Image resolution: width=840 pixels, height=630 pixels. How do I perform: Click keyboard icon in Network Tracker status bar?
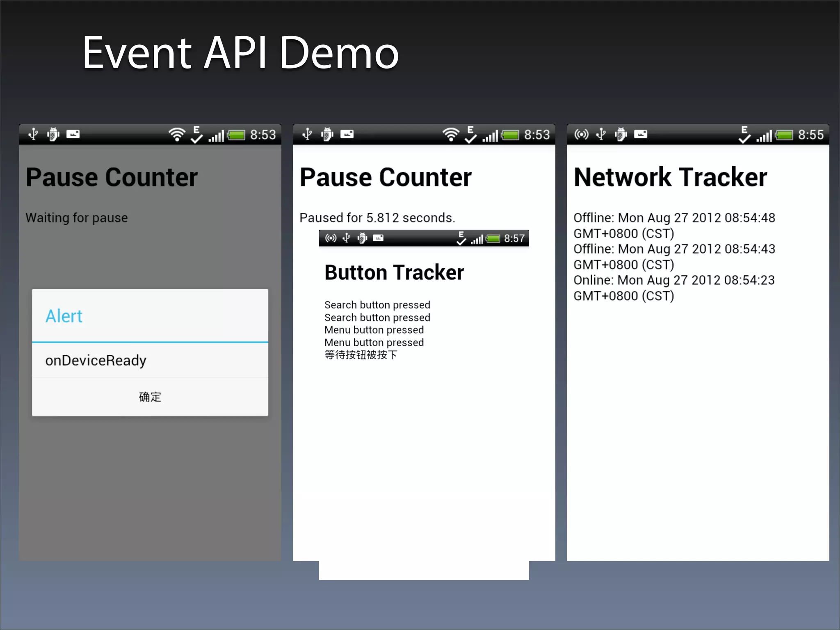[x=641, y=134]
